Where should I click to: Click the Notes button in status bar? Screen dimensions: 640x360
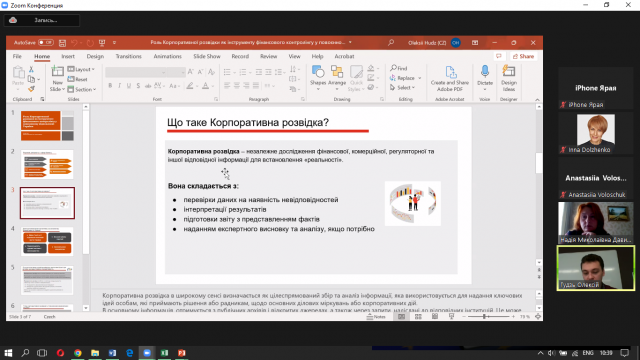tap(376, 317)
